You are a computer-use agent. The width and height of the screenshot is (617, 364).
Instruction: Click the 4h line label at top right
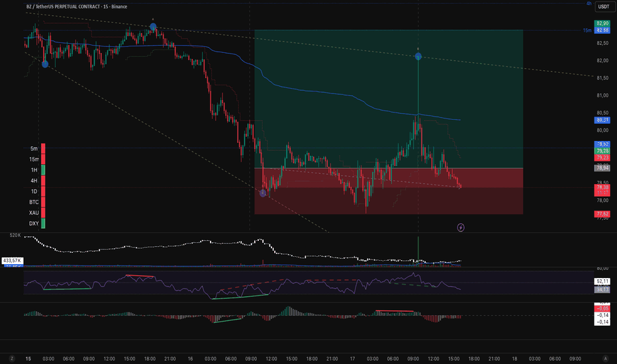click(589, 3)
